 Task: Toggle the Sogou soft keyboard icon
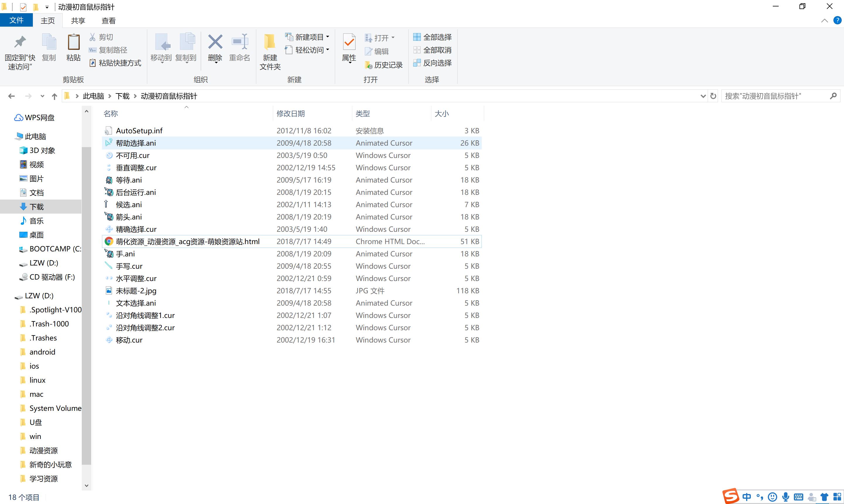coord(799,497)
